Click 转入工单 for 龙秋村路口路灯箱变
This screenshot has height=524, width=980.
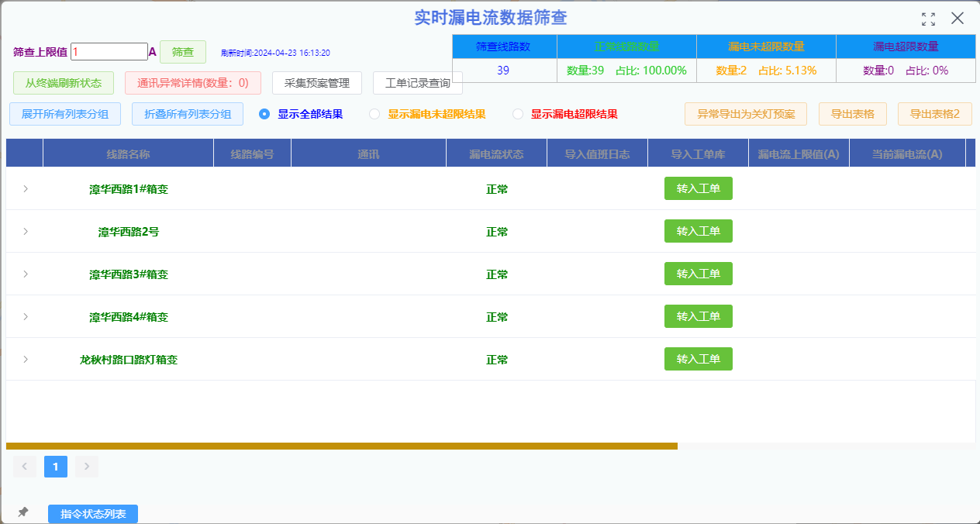pyautogui.click(x=699, y=359)
